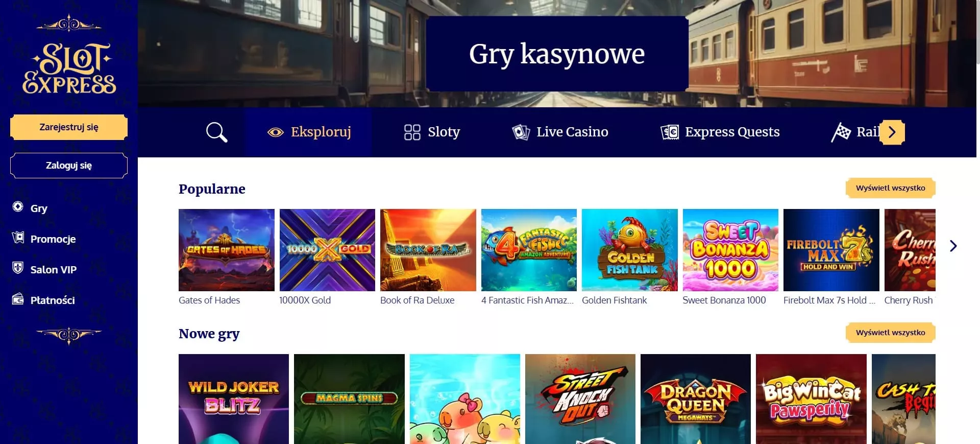Open the Eksploruj tab
Screen dimensions: 980x444
(309, 132)
